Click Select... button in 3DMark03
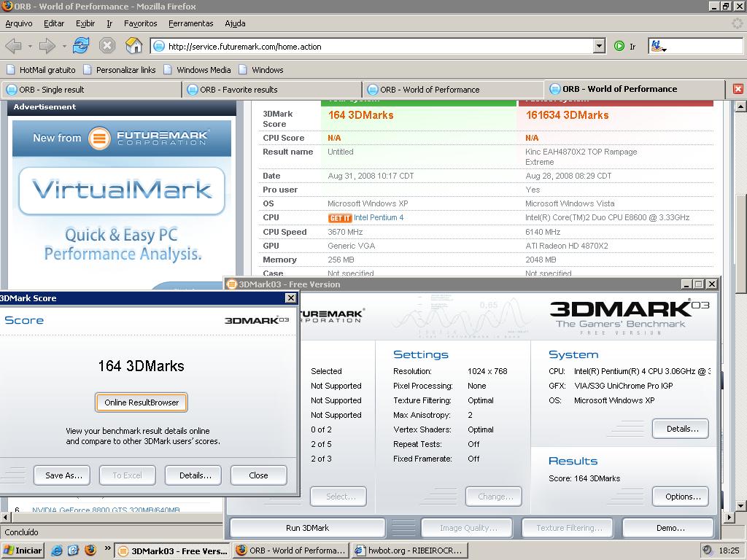The image size is (747, 560). coord(338,496)
